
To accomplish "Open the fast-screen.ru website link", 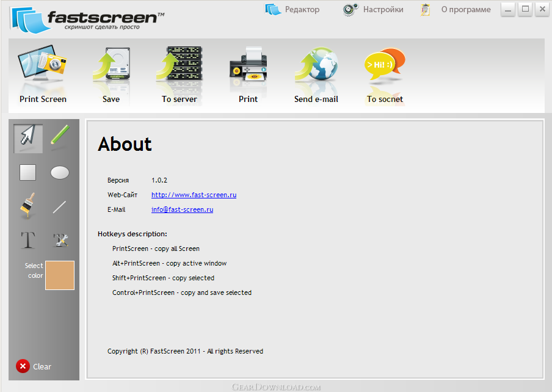I will (x=194, y=195).
